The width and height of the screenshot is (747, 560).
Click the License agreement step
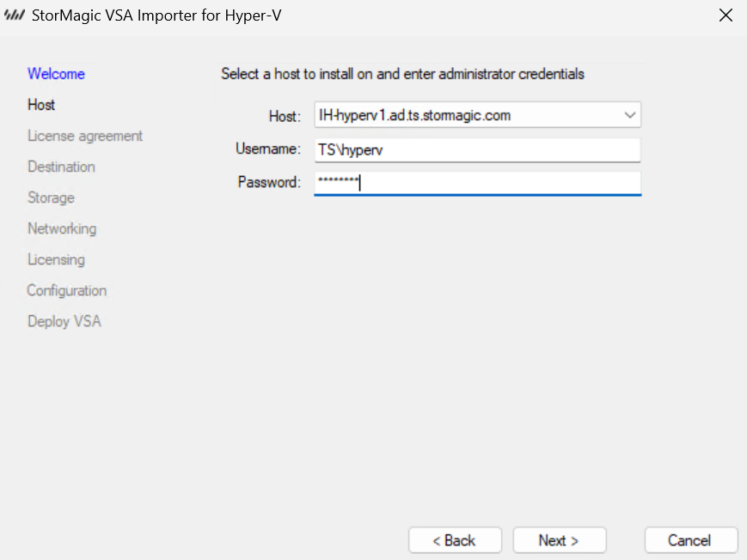pos(85,137)
